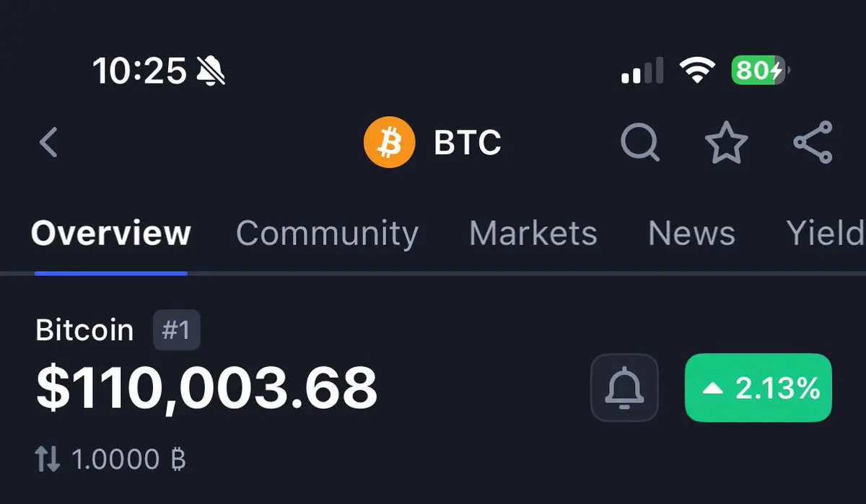Viewport: 866px width, 504px height.
Task: Tap the swap arrows conversion icon
Action: pyautogui.click(x=48, y=459)
